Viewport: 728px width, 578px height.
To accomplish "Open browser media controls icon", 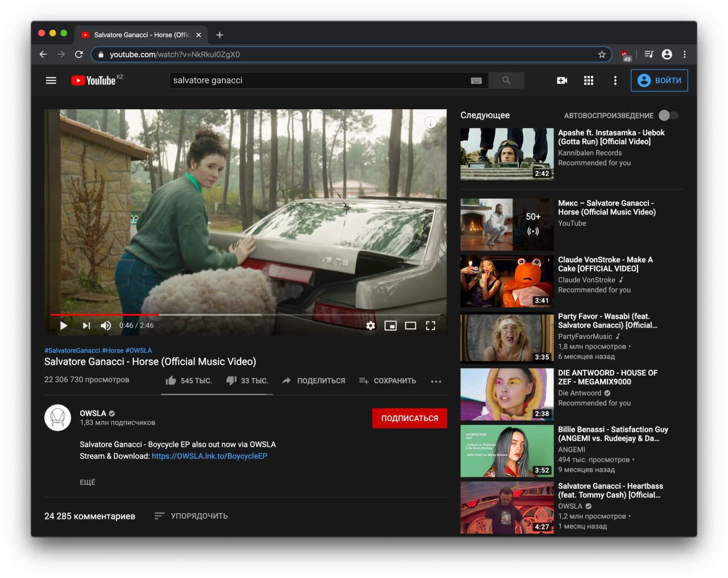I will (649, 54).
